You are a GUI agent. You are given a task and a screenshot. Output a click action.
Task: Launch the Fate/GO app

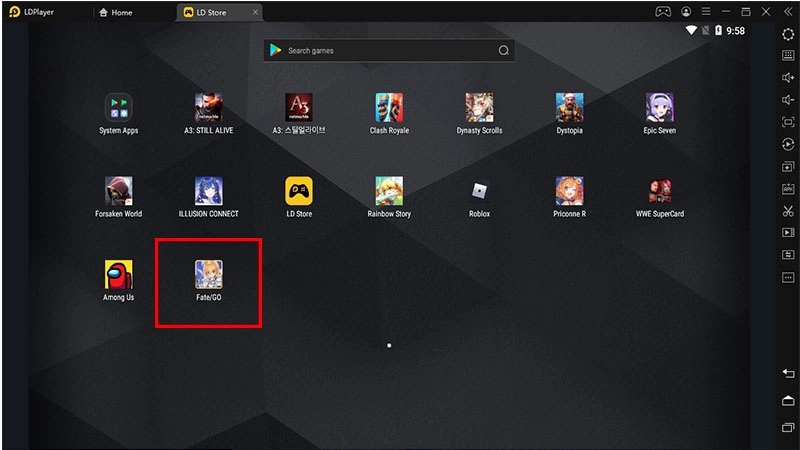[x=208, y=274]
